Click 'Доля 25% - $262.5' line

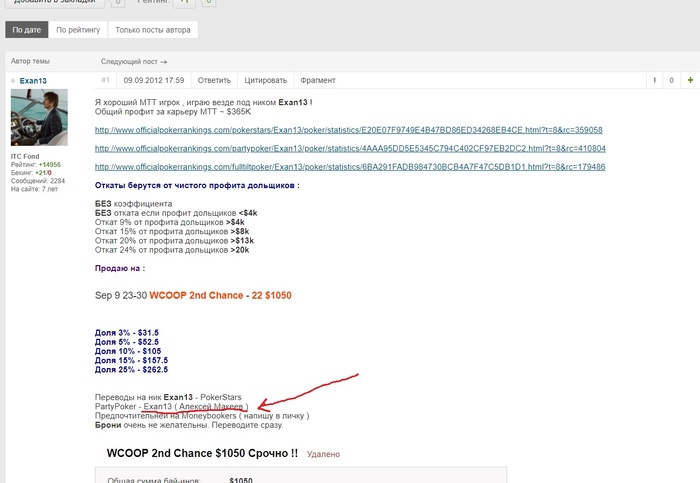coord(131,370)
